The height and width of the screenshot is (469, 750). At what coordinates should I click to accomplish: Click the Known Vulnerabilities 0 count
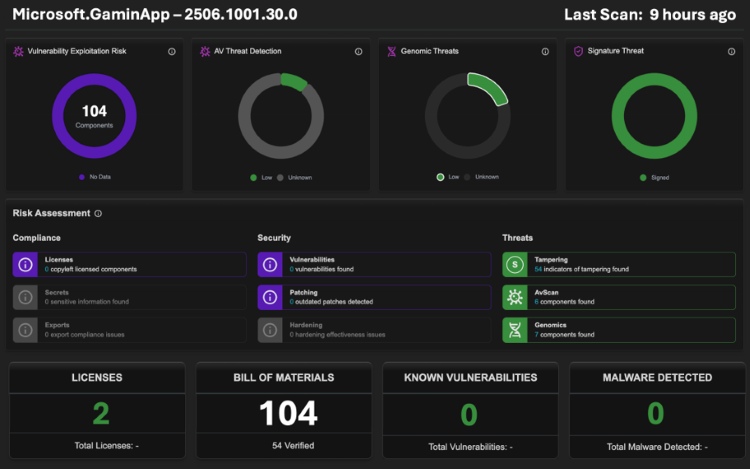(x=469, y=414)
